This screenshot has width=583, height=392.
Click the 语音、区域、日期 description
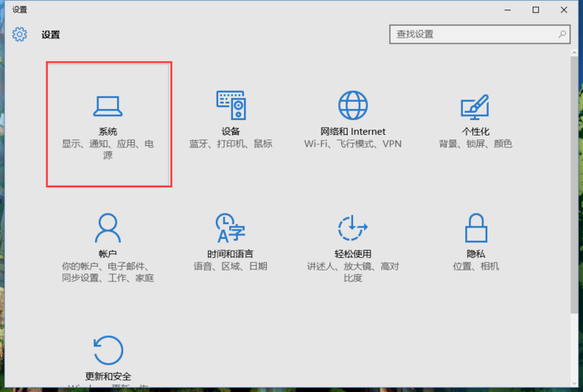pos(230,266)
